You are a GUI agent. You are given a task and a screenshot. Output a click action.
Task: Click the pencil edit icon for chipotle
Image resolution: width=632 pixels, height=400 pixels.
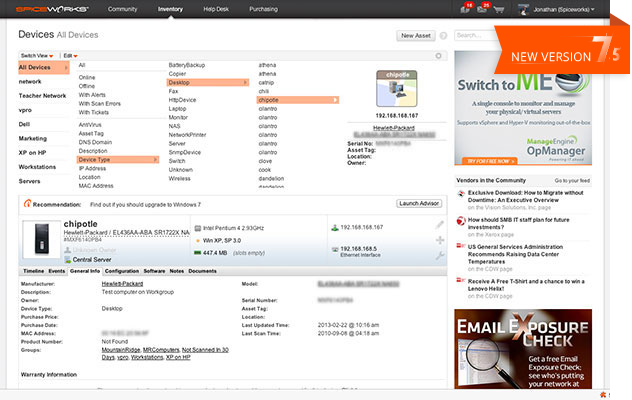point(440,225)
